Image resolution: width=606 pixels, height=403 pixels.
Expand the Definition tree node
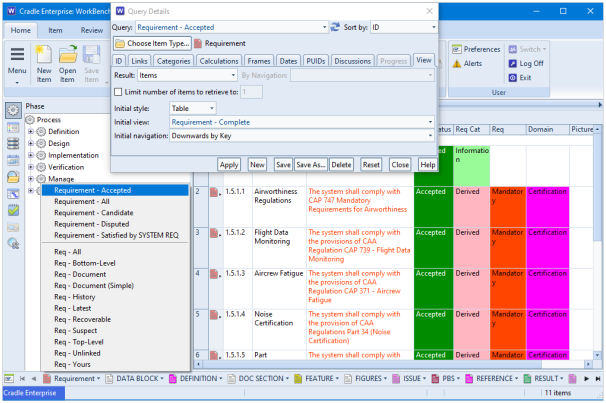pyautogui.click(x=31, y=132)
